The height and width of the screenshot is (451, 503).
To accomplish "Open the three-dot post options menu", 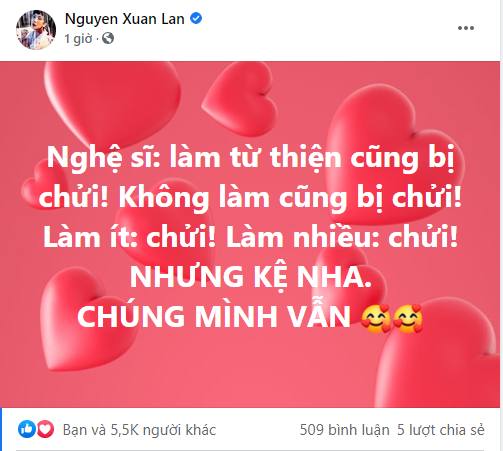I will pyautogui.click(x=466, y=28).
